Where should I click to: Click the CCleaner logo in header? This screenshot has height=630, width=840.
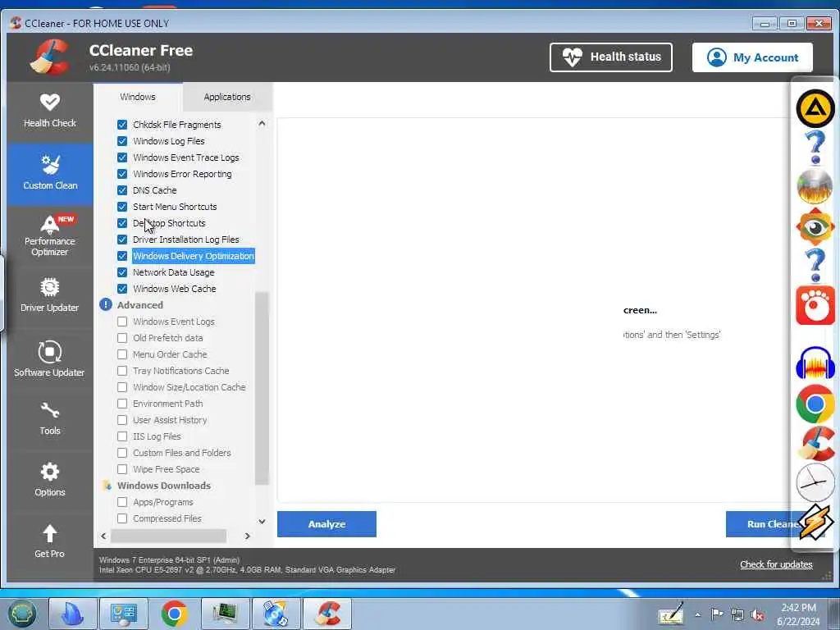48,57
